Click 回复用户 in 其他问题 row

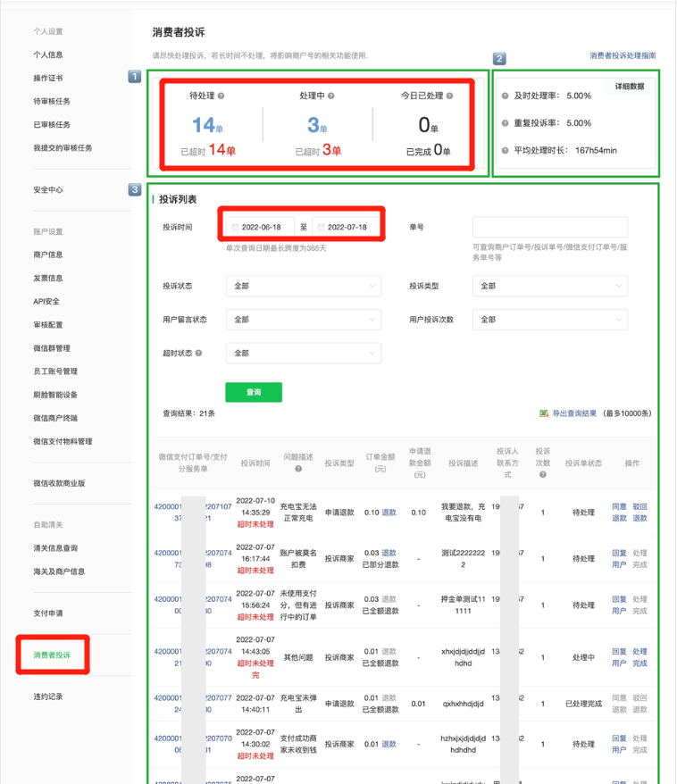[619, 657]
